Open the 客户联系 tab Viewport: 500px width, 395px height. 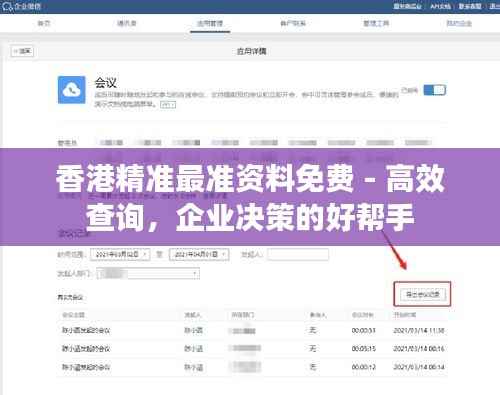(x=293, y=23)
